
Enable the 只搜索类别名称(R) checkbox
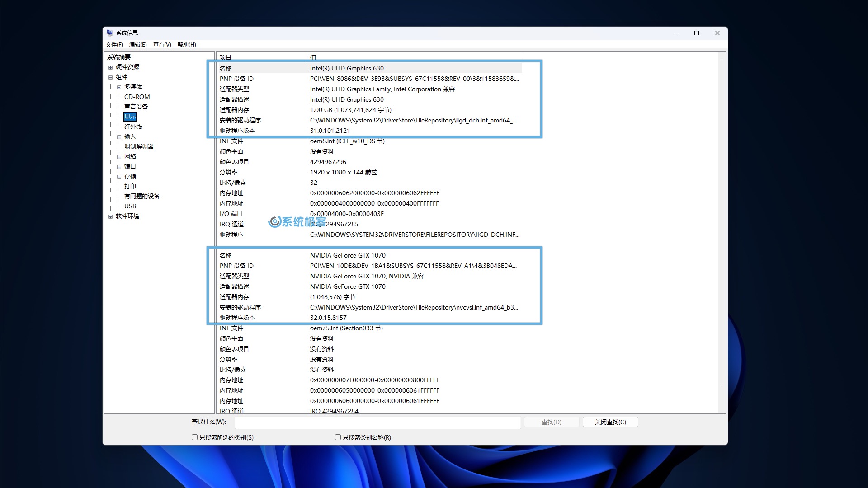coord(338,437)
